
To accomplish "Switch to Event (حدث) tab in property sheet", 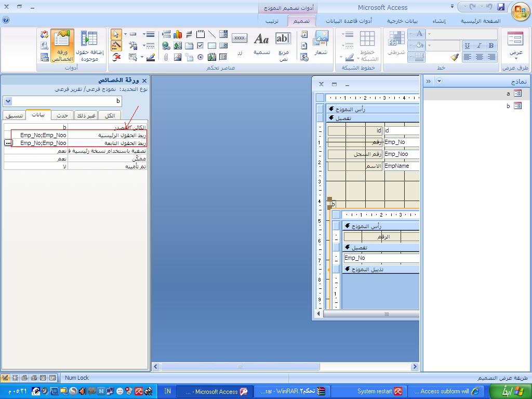I will click(x=62, y=116).
